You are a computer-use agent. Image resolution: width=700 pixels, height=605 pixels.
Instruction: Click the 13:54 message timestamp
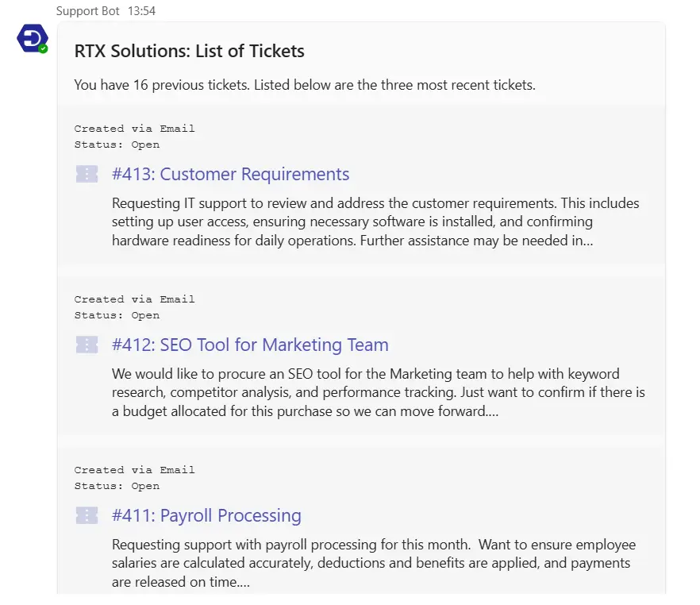[x=141, y=11]
